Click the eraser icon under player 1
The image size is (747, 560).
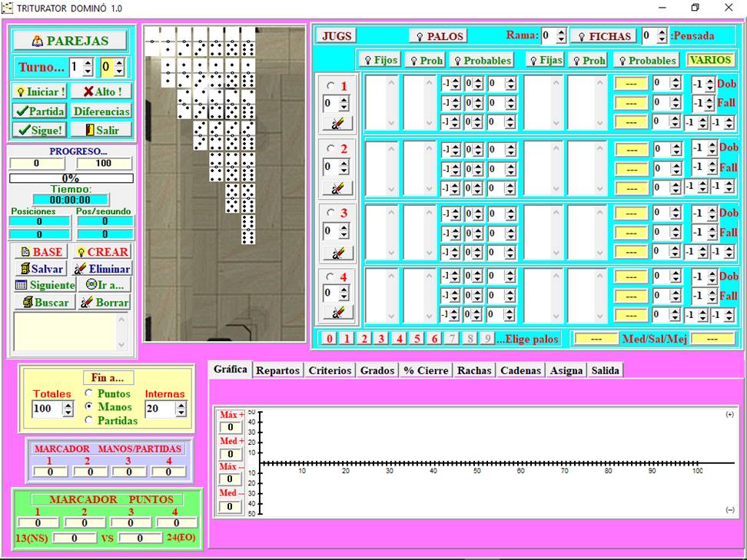(337, 123)
